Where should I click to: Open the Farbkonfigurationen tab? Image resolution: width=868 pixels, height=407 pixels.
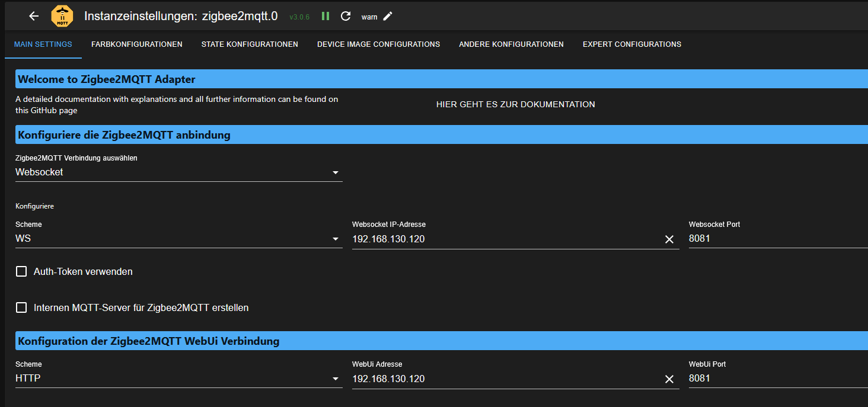(137, 44)
